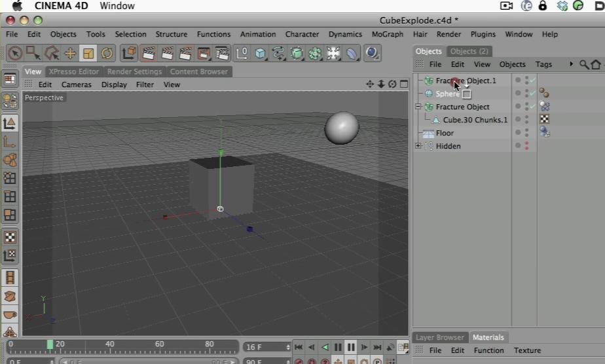The width and height of the screenshot is (605, 364).
Task: Click the viewport rotate camera icon
Action: click(392, 84)
